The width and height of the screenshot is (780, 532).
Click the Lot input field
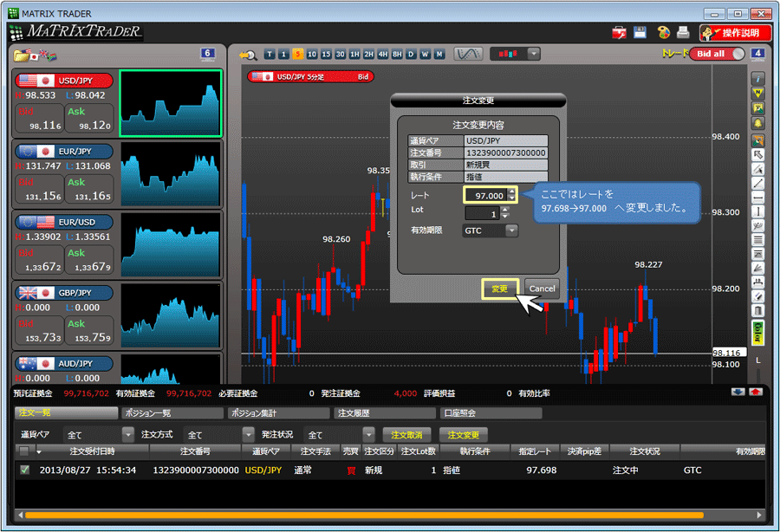tap(483, 214)
